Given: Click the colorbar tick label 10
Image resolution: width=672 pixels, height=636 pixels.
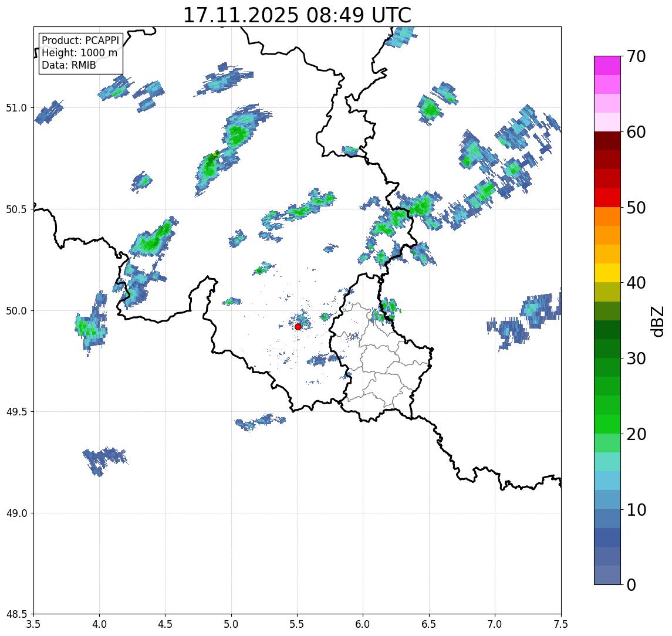Looking at the screenshot, I should coord(636,510).
